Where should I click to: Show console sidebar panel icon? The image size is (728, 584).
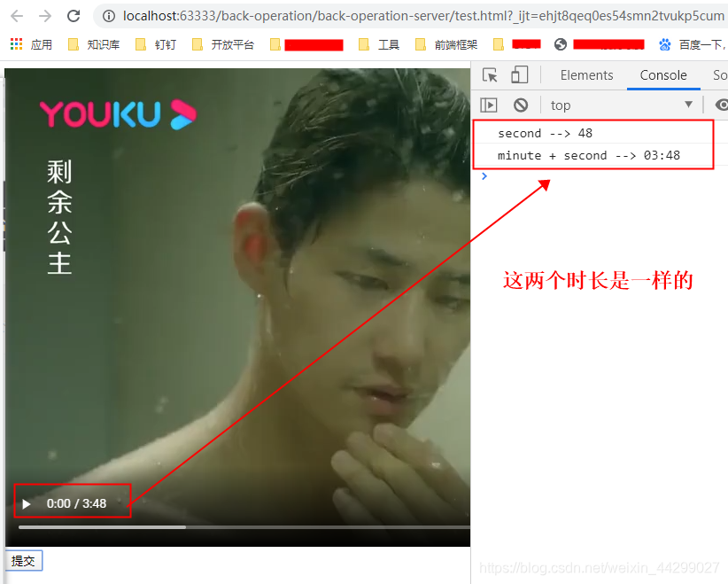488,105
